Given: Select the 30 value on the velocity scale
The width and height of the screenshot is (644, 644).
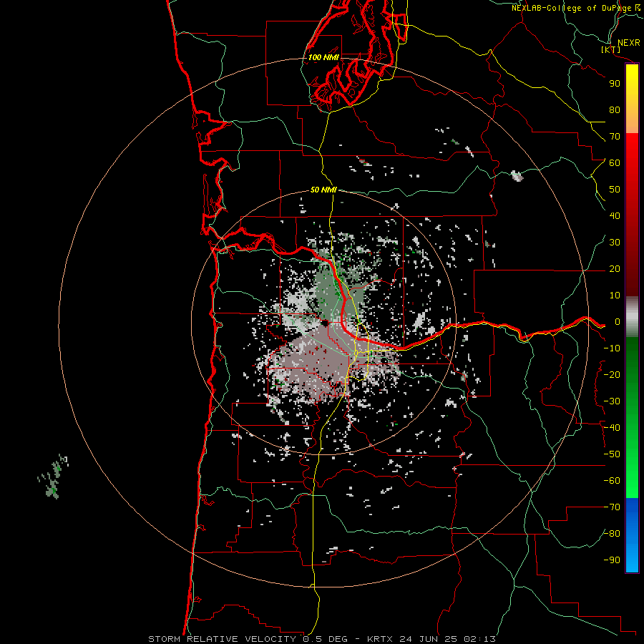Looking at the screenshot, I should pyautogui.click(x=615, y=243).
